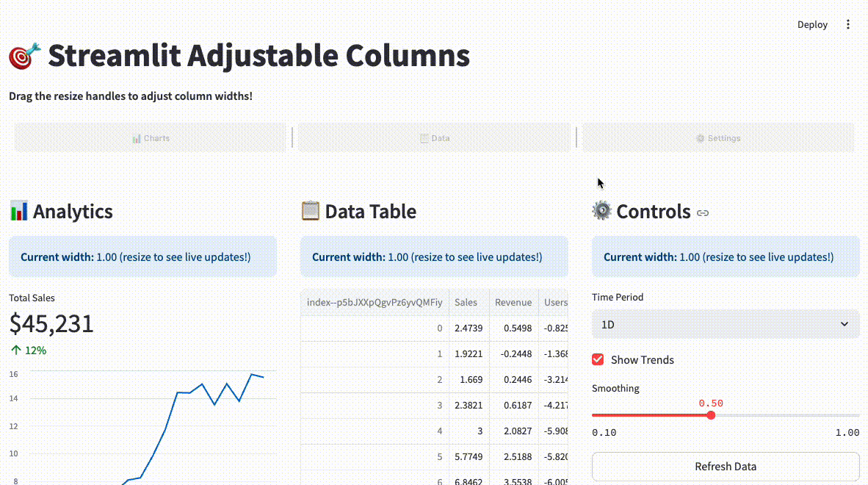868x485 pixels.
Task: Click Current width info box under Data Table
Action: point(434,257)
